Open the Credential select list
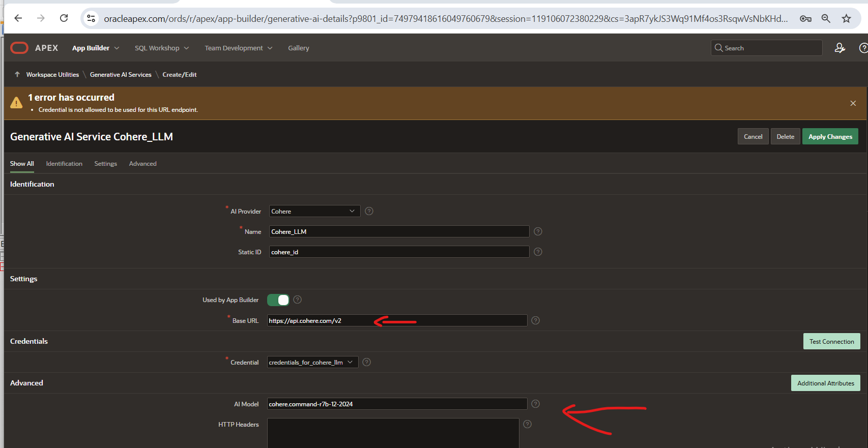This screenshot has height=448, width=868. pos(312,362)
